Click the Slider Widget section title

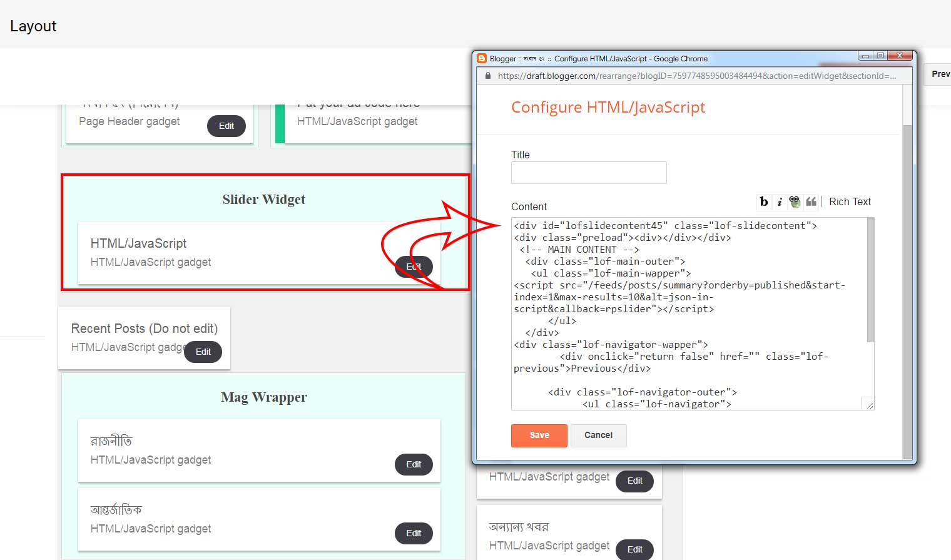click(x=264, y=200)
